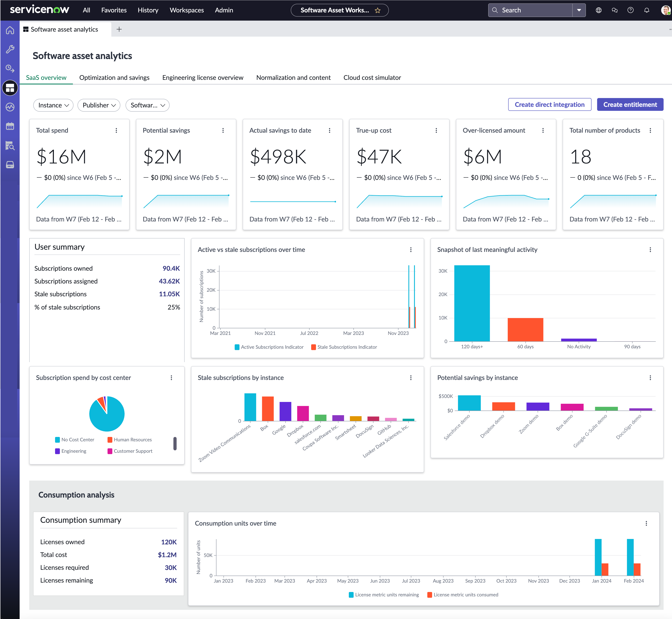
Task: Click the No Cost Center color swatch
Action: [57, 440]
